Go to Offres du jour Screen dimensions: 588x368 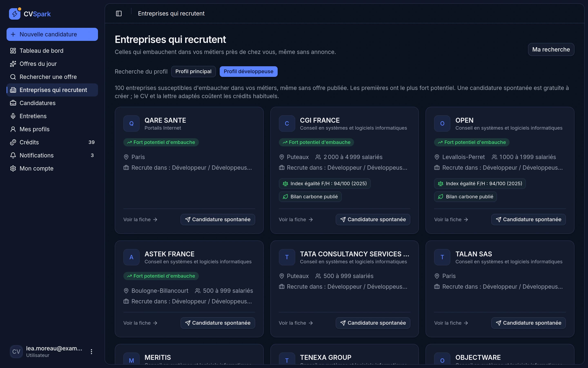pos(52,64)
